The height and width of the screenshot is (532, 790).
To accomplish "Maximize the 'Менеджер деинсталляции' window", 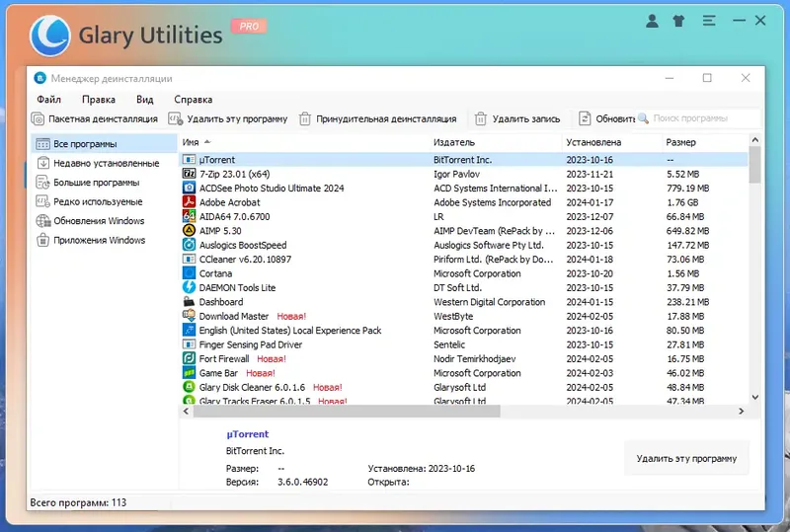I will pyautogui.click(x=707, y=78).
